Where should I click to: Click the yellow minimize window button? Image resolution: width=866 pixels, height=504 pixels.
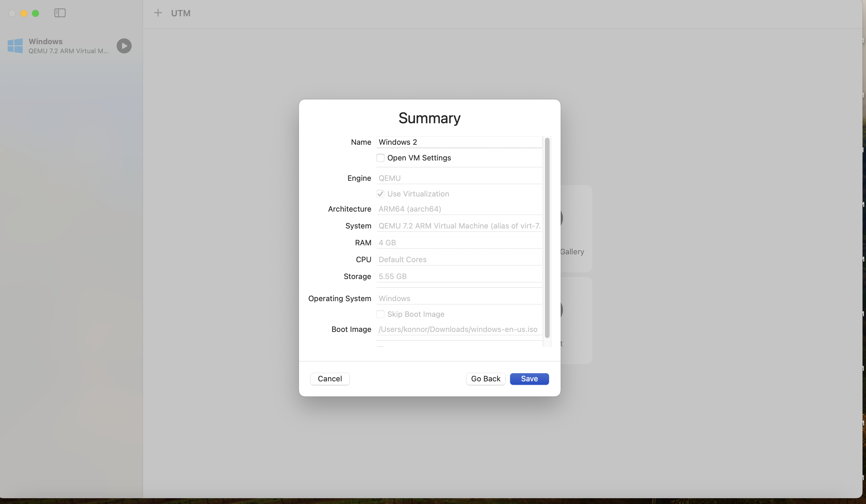[x=24, y=13]
